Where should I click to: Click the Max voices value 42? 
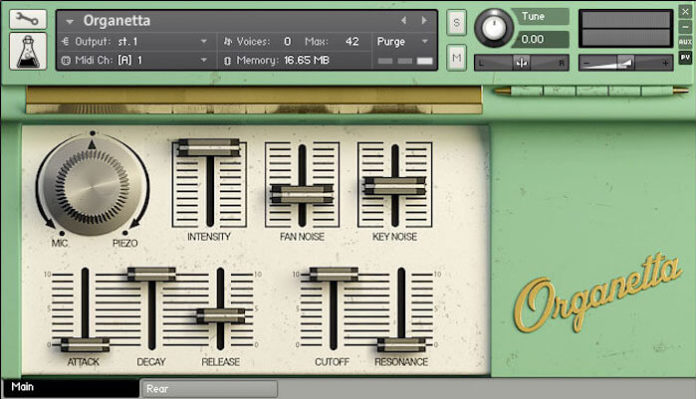(x=352, y=42)
